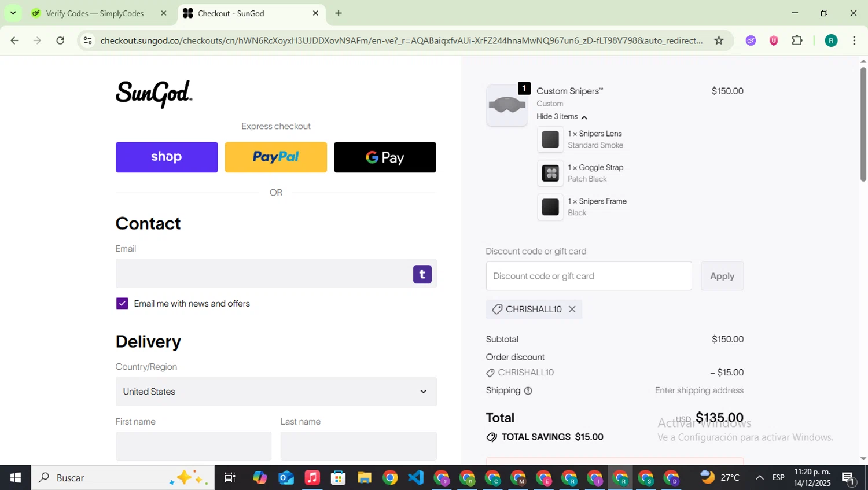This screenshot has width=868, height=490.
Task: Focus the Discount code or gift card field
Action: pos(589,276)
